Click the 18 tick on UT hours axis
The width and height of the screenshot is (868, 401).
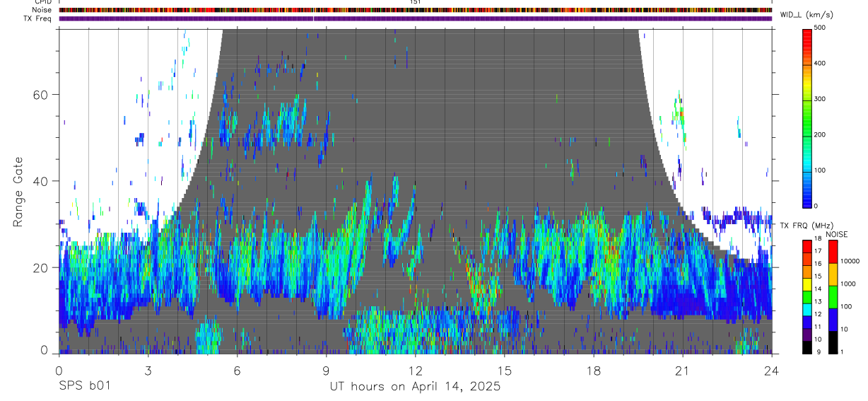(594, 370)
